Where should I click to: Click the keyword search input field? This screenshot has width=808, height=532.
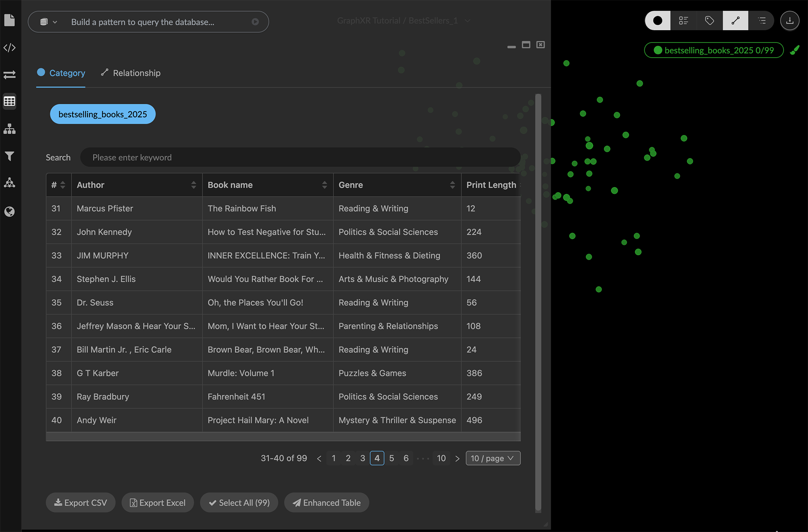300,157
